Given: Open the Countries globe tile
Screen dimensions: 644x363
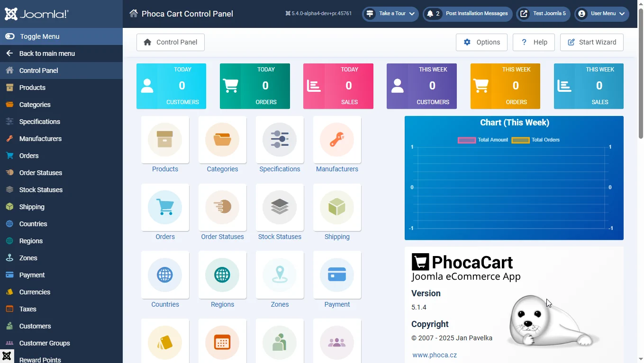Looking at the screenshot, I should (x=165, y=275).
